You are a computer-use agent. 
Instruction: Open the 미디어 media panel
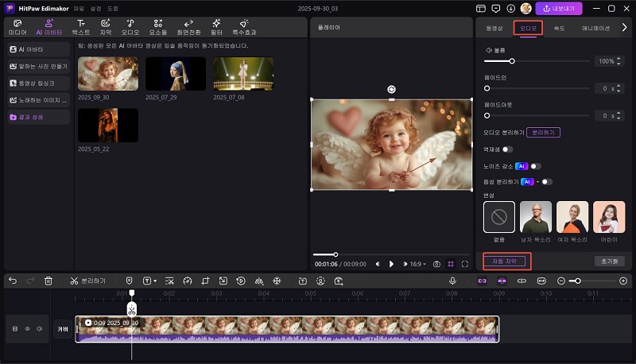point(17,27)
